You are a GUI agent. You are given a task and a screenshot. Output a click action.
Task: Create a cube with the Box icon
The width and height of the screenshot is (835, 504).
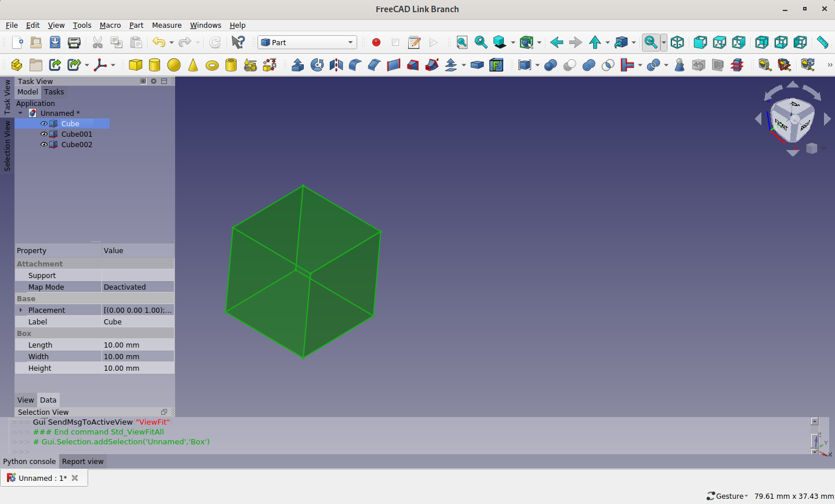(136, 65)
